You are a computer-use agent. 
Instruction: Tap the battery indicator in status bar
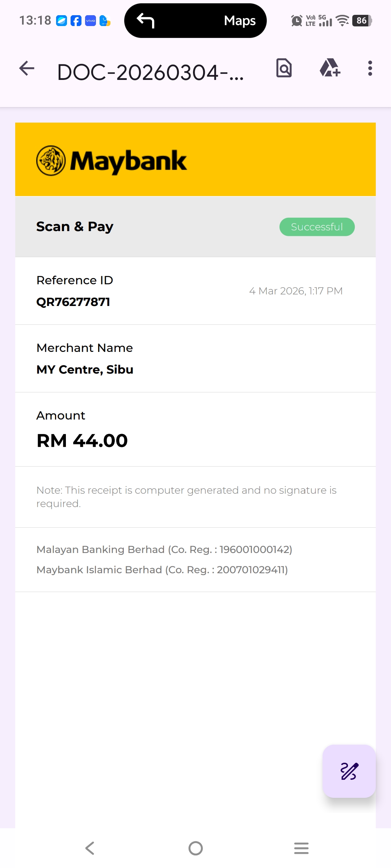click(x=362, y=21)
